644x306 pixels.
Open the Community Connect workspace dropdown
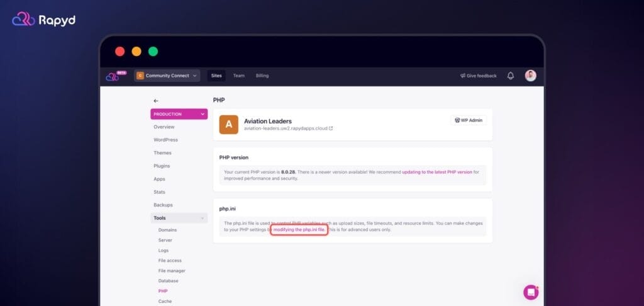(167, 76)
